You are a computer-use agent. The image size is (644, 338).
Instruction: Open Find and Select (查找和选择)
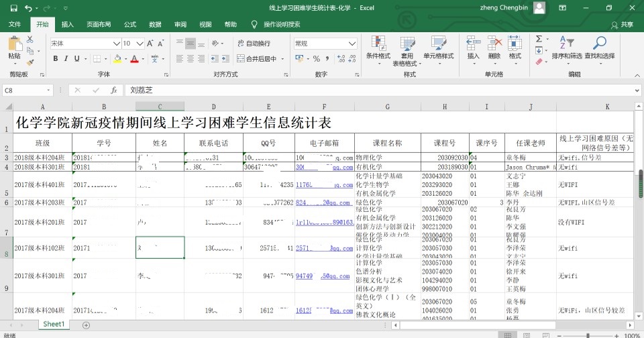tap(599, 47)
